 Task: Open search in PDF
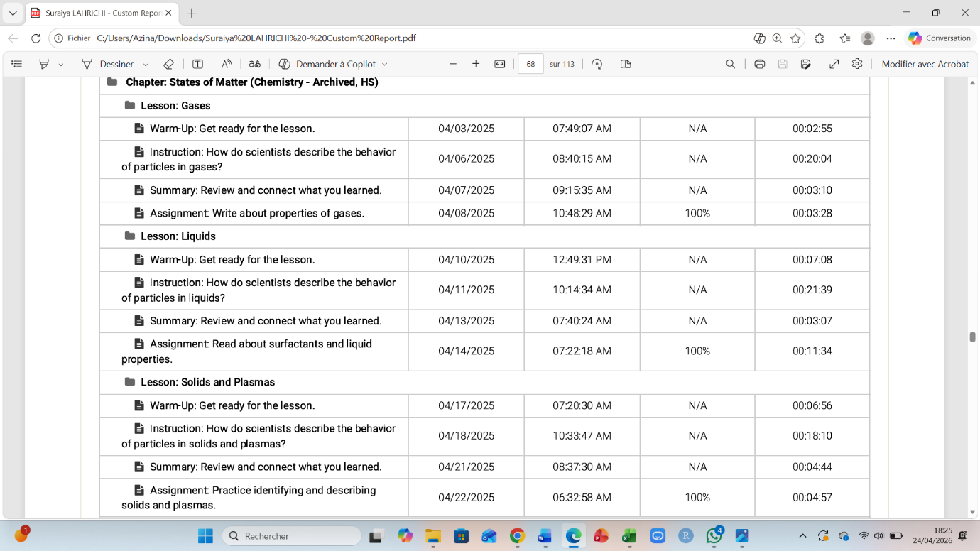730,64
